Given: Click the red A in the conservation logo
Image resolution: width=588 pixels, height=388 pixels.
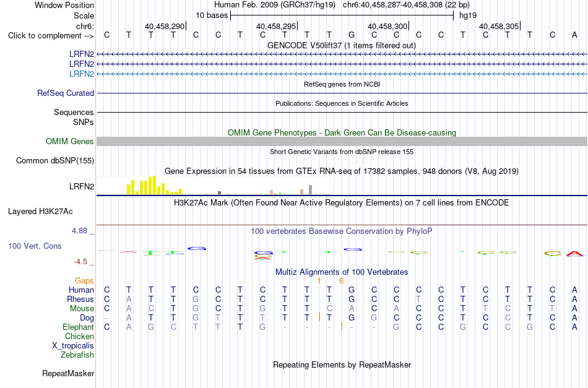Looking at the screenshot, I should click(575, 254).
